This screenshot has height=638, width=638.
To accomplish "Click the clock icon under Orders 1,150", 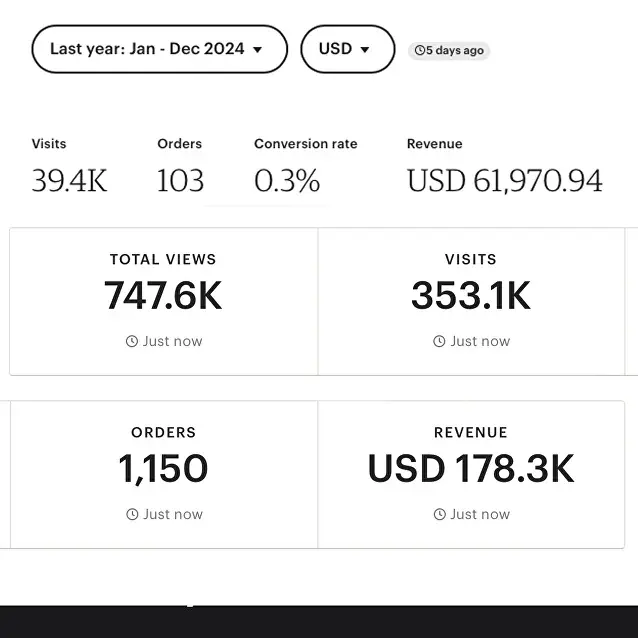I will [x=132, y=514].
